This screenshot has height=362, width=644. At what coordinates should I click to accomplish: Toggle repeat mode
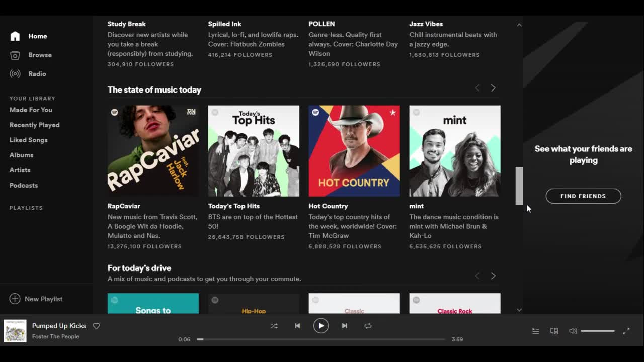pos(368,326)
